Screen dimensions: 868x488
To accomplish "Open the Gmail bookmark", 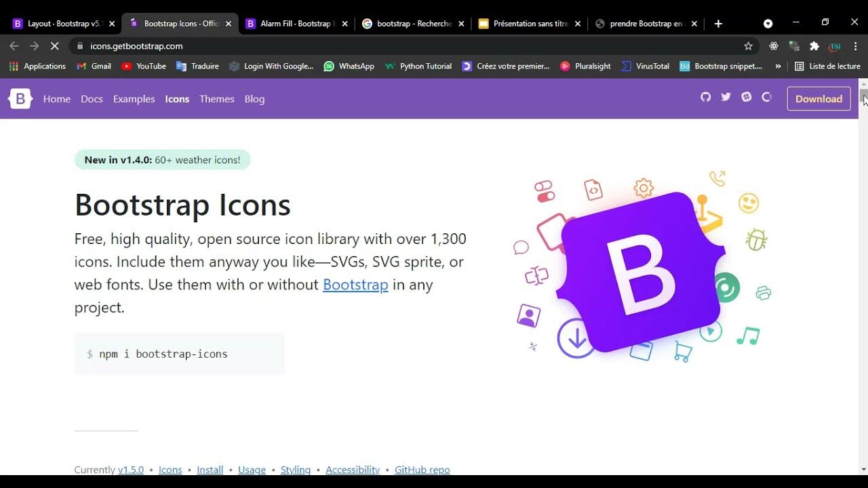I will (94, 66).
